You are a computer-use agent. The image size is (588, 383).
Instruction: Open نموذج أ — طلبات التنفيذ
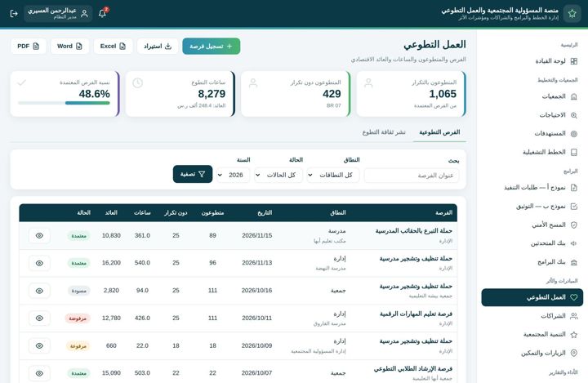[532, 187]
